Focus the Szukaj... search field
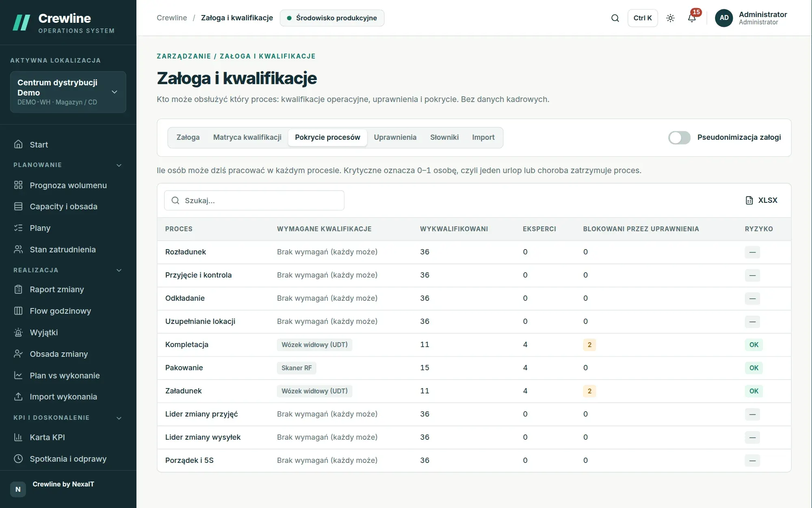This screenshot has height=508, width=812. 254,200
